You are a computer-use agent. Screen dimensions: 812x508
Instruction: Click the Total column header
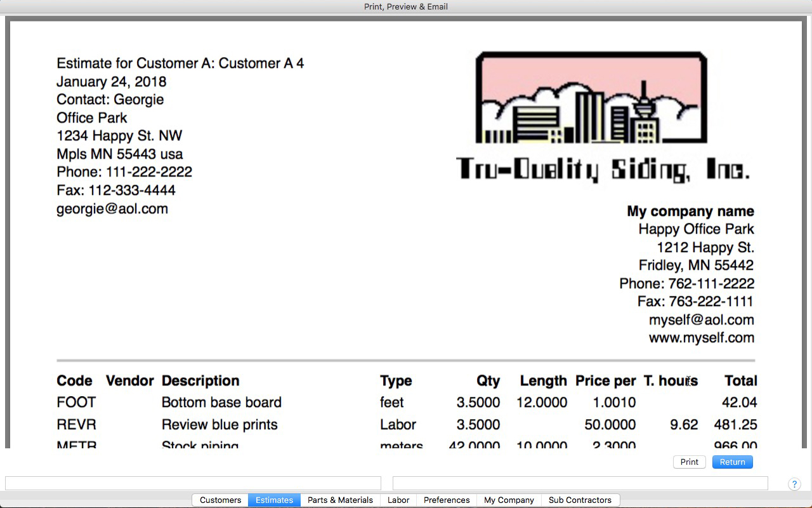(x=740, y=381)
